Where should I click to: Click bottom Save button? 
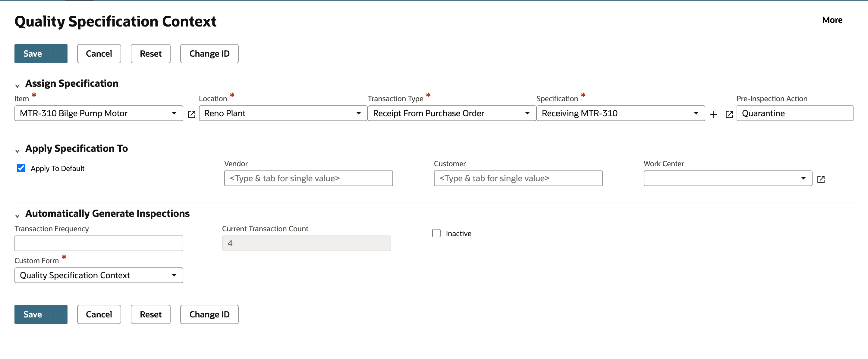pyautogui.click(x=33, y=314)
